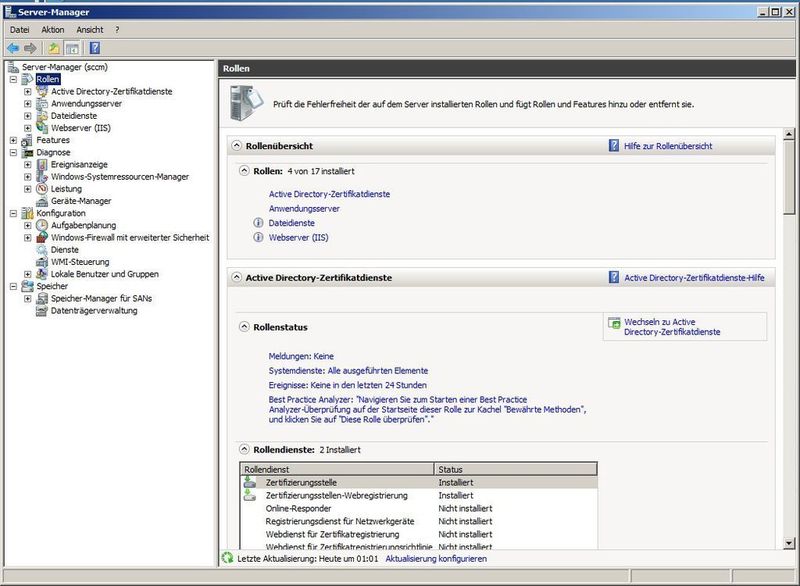Collapse the Rollenübersicht section chevron
The height and width of the screenshot is (586, 800).
[x=236, y=145]
